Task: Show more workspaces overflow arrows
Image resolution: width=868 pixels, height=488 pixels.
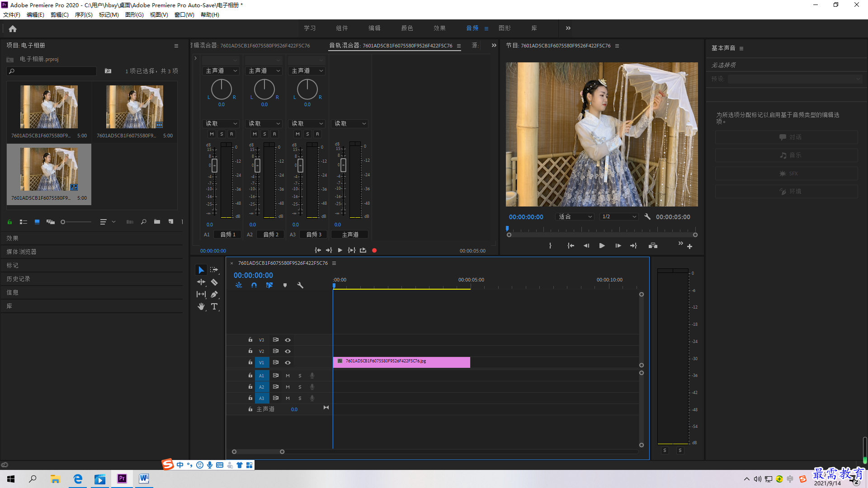Action: (x=568, y=28)
